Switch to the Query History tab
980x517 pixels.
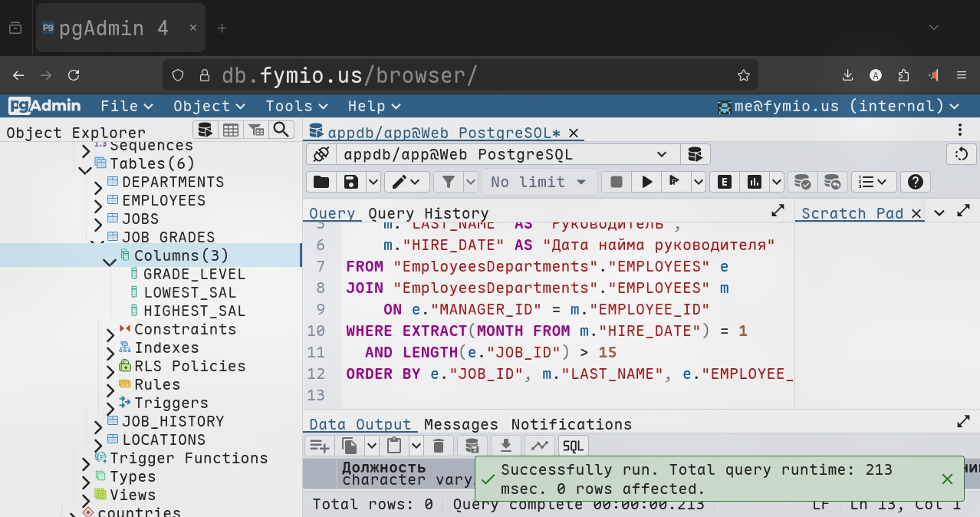click(x=428, y=213)
